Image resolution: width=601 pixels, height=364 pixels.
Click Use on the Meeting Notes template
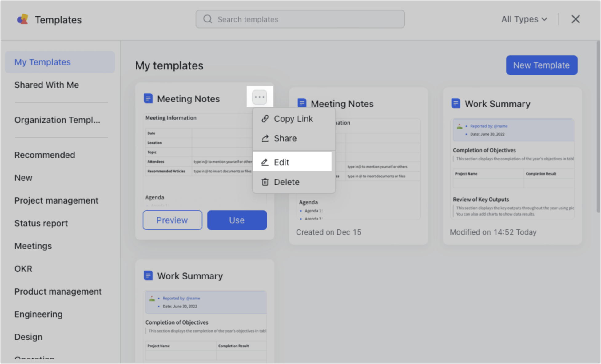click(237, 220)
